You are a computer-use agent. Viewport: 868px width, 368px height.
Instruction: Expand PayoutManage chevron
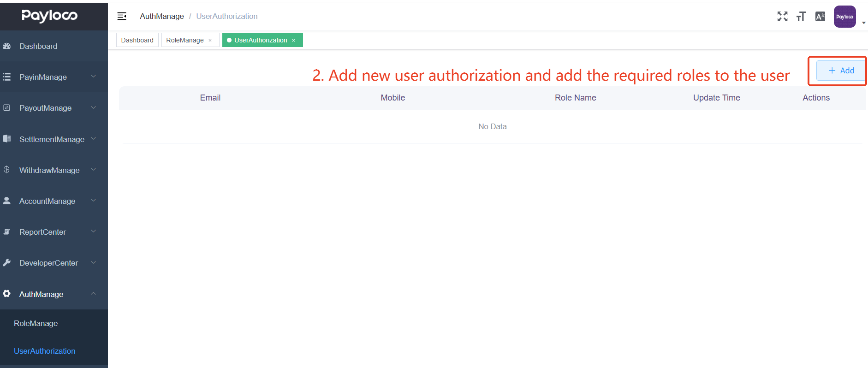coord(94,107)
